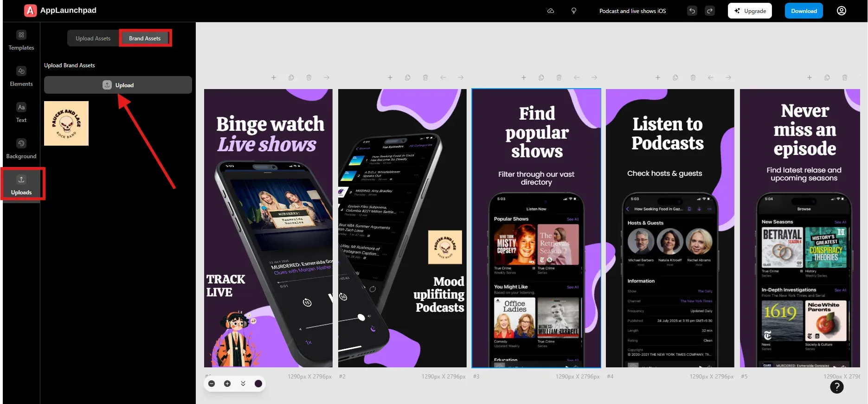
Task: Open the Templates panel in sidebar
Action: pyautogui.click(x=21, y=40)
